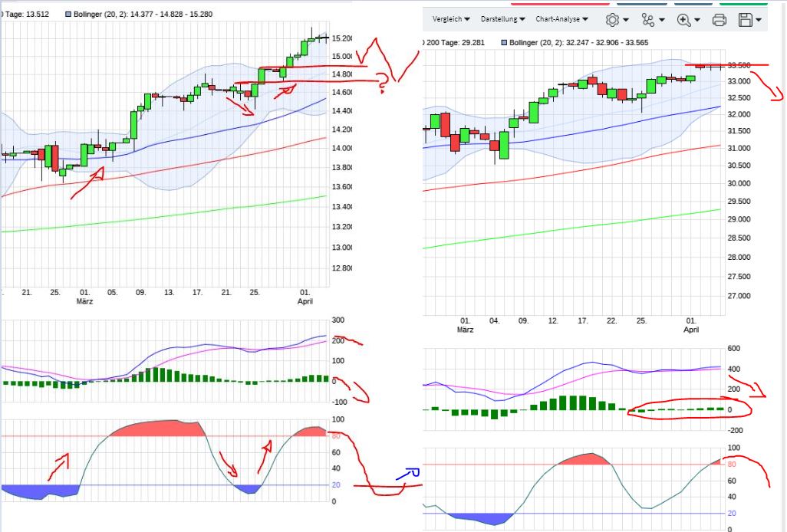The image size is (787, 532).
Task: Select the red tab at the top
Action: [x=558, y=3]
